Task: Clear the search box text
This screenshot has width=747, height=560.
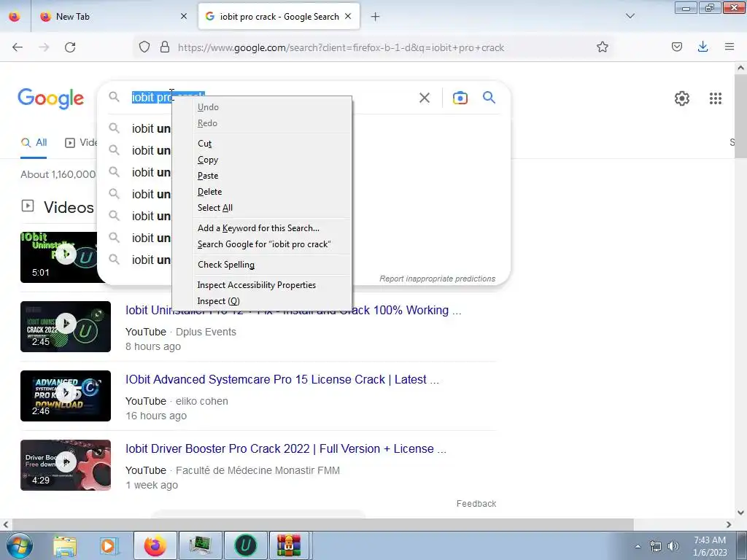Action: click(x=424, y=98)
